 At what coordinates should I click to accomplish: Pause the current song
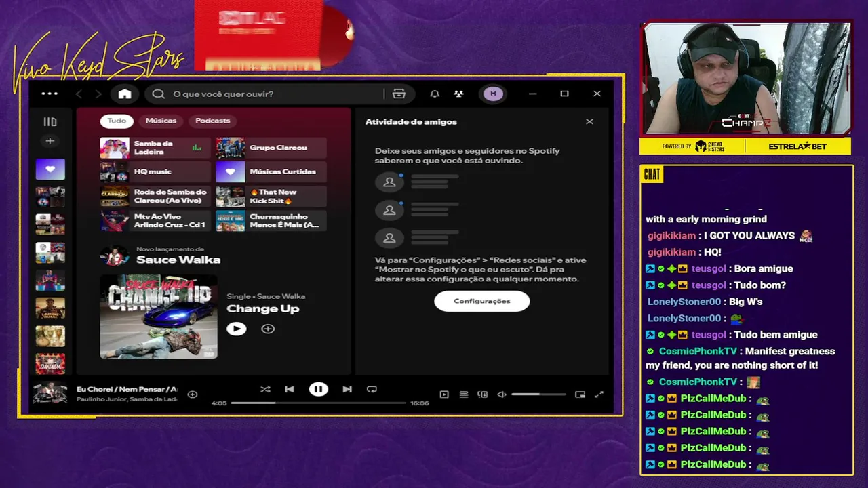318,389
